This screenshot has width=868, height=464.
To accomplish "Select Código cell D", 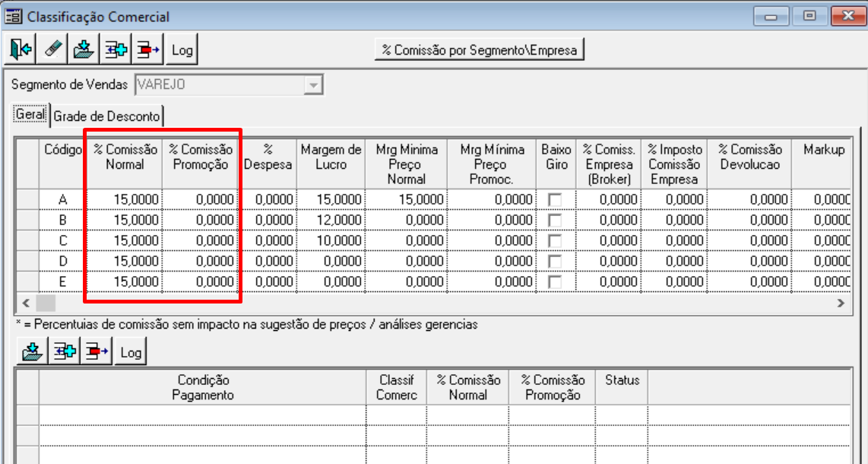I will 62,262.
